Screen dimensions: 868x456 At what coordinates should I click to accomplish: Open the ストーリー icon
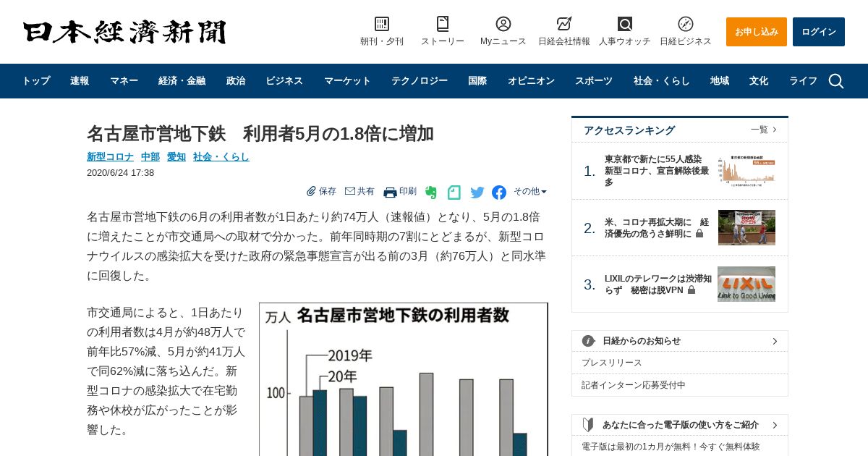click(443, 24)
